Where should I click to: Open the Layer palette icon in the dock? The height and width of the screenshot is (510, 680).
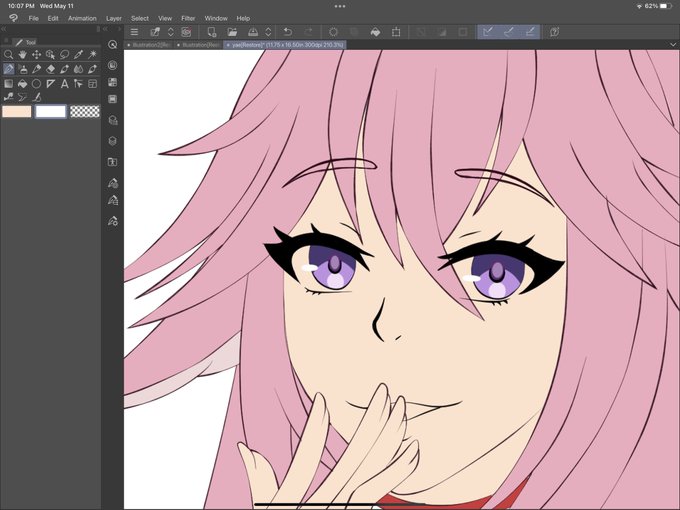pyautogui.click(x=113, y=141)
